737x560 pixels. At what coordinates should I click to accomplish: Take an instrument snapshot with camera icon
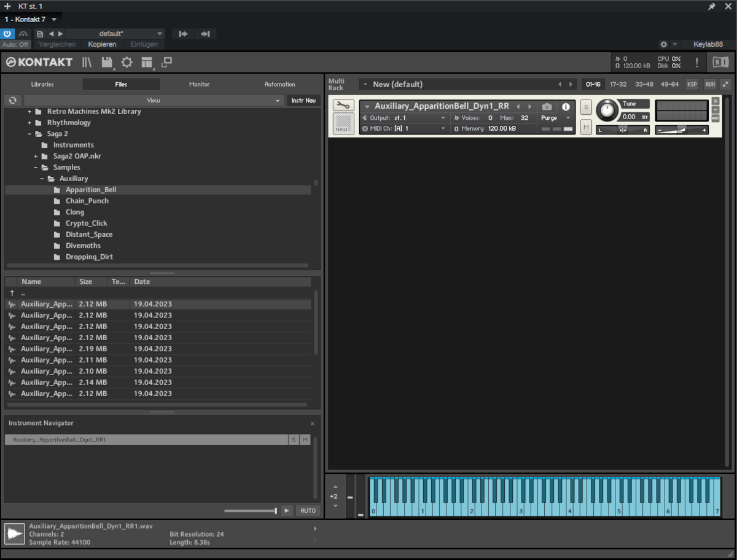(547, 106)
